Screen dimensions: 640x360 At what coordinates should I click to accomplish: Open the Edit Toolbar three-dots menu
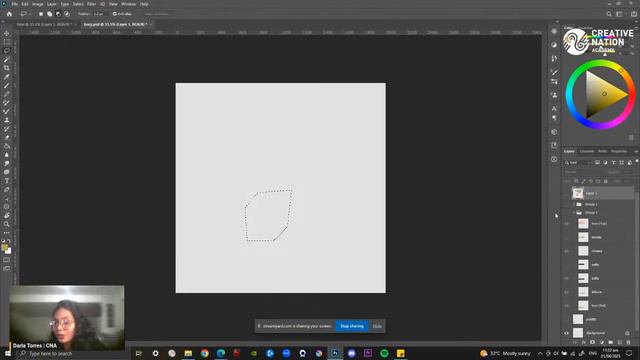(x=7, y=233)
